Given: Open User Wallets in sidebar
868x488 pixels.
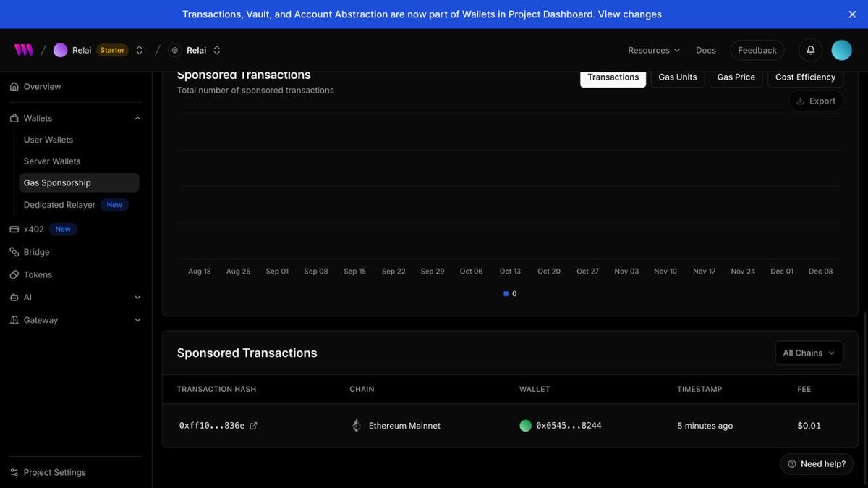Looking at the screenshot, I should tap(48, 140).
